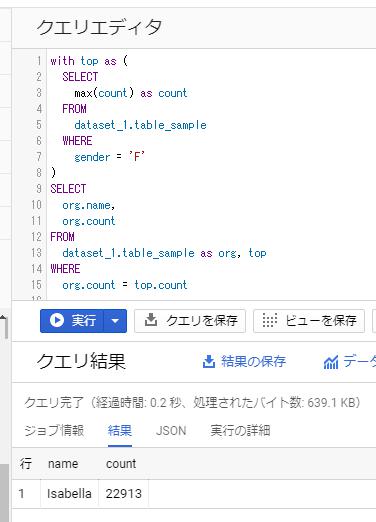The image size is (376, 522).
Task: Select the Isabella result cell
Action: coord(69,494)
